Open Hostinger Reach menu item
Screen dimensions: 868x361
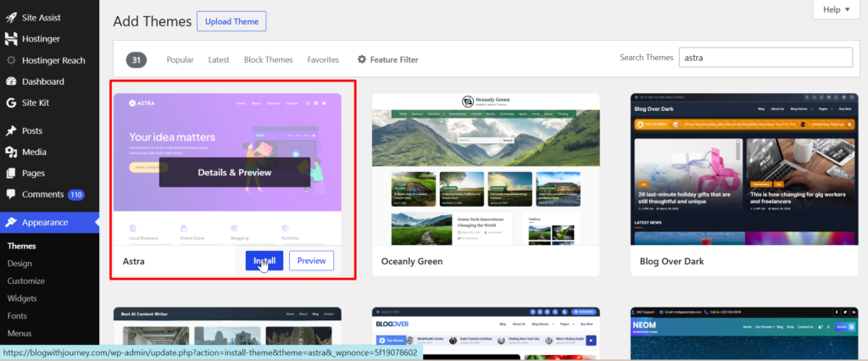click(x=53, y=60)
